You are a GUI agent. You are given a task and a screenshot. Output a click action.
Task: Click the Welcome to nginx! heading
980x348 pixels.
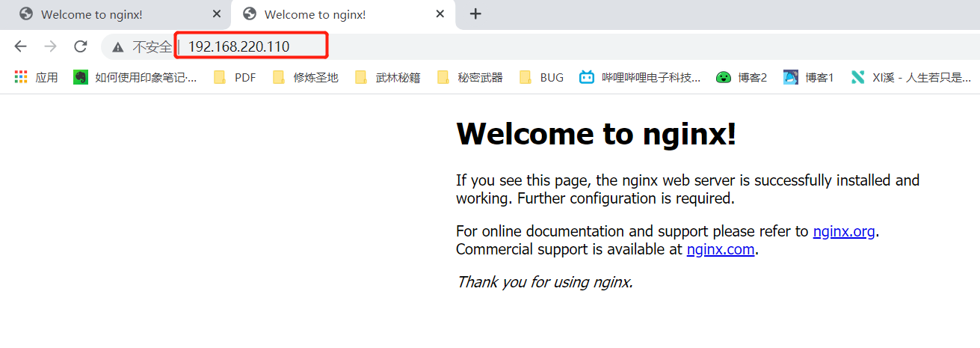pos(597,134)
